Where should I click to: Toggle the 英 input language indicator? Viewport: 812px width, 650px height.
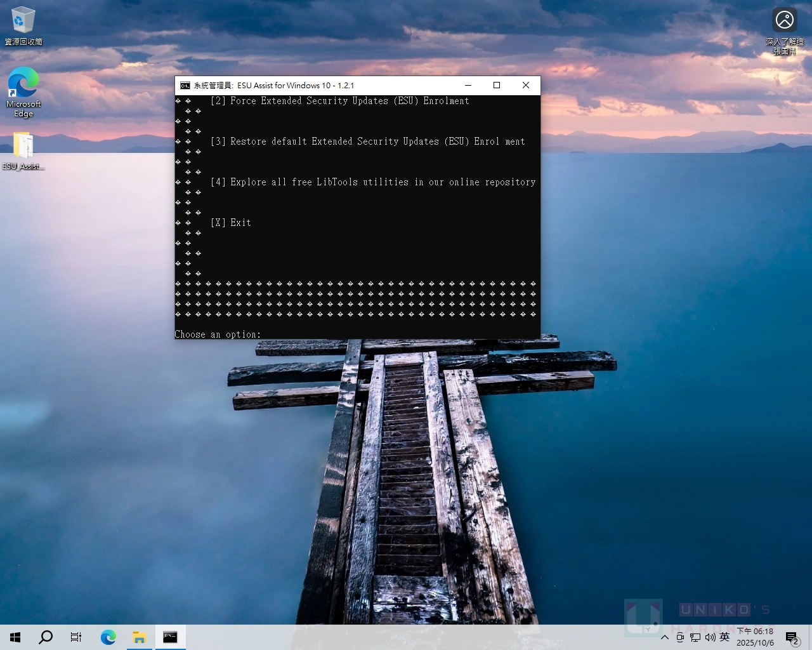click(724, 637)
